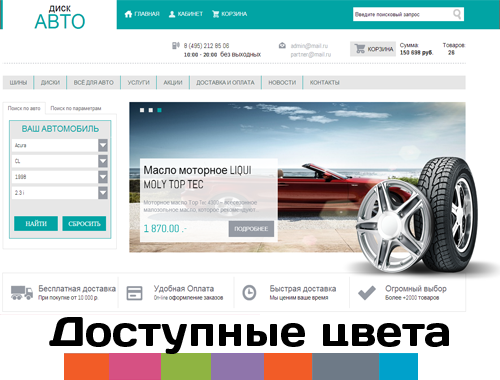
Task: Click the checkmark huge selection icon
Action: [x=367, y=293]
